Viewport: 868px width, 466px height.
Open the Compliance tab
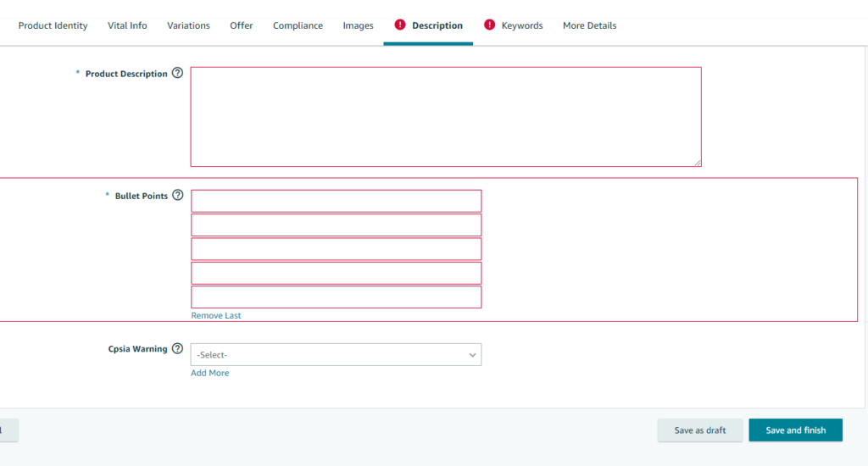[x=298, y=25]
